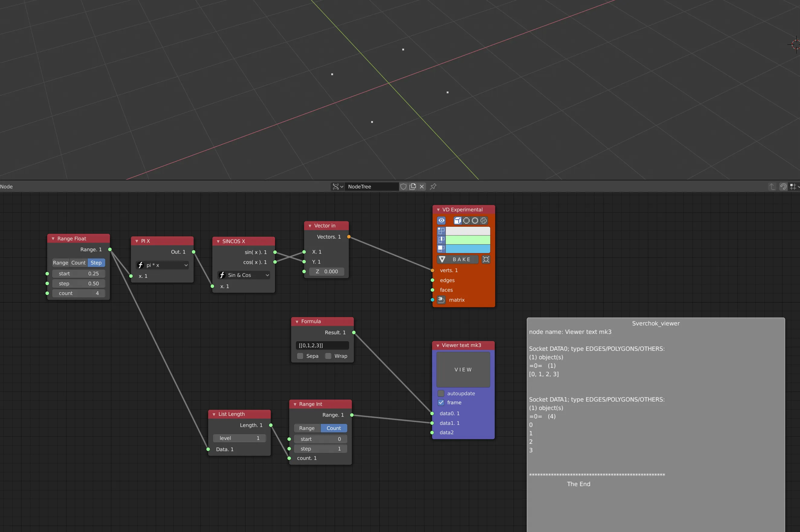
Task: Open the pi * x function dropdown
Action: [162, 265]
